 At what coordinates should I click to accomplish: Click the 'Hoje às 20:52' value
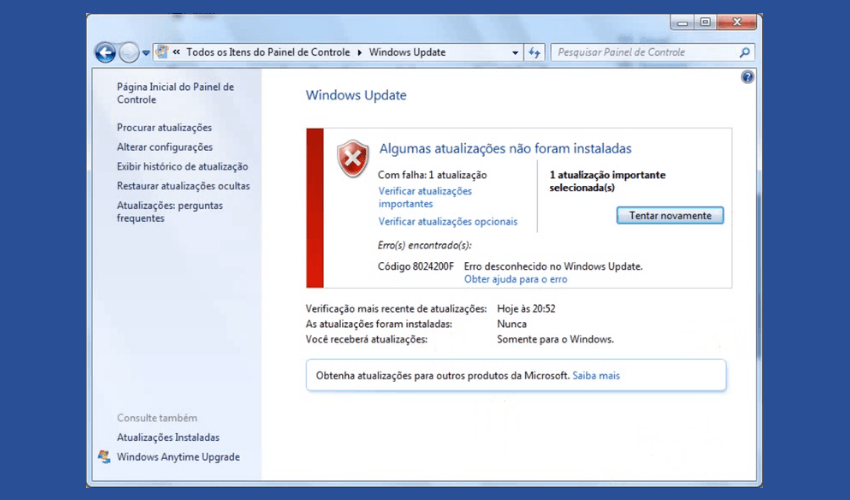tap(526, 309)
